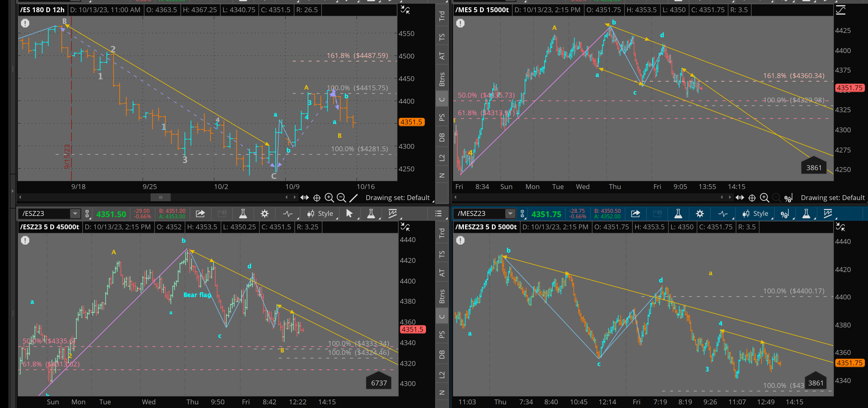Open chart settings gear in /MESZ23 toolbar

[x=700, y=213]
